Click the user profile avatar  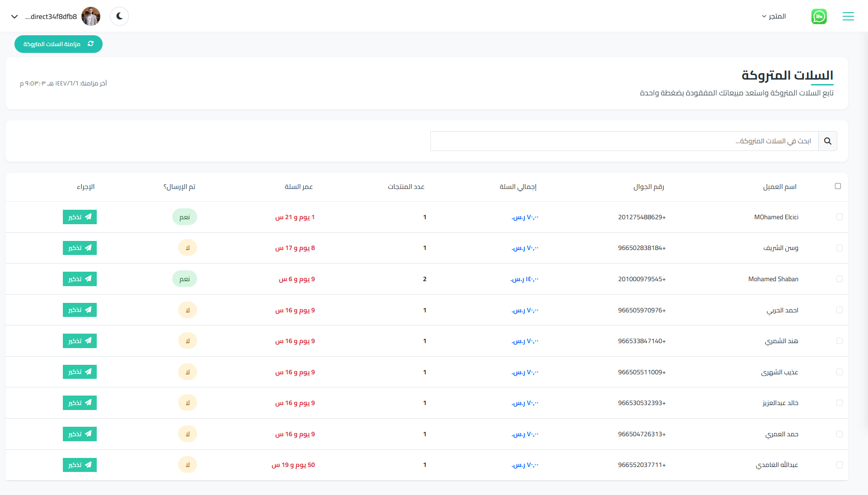[91, 16]
